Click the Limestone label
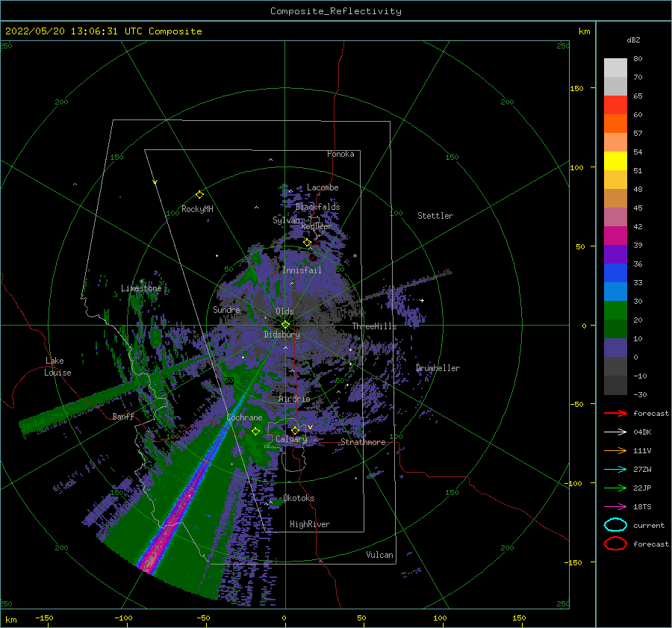Screen dimensions: 672x628 [x=141, y=288]
